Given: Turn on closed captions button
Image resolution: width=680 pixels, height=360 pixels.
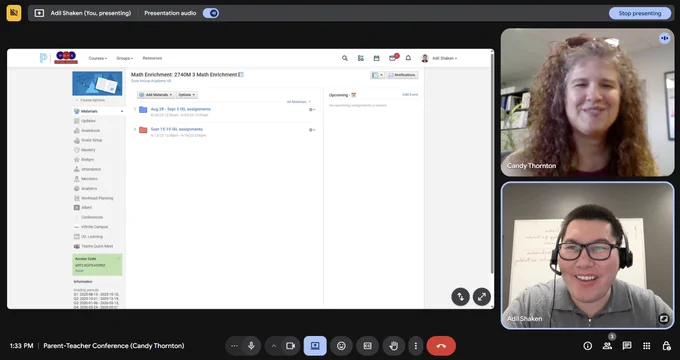Looking at the screenshot, I should coord(367,346).
